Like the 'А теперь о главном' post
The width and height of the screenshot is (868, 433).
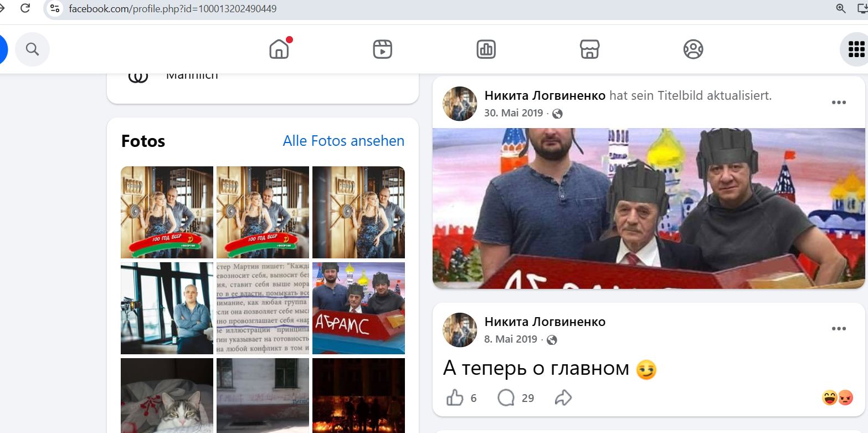455,398
